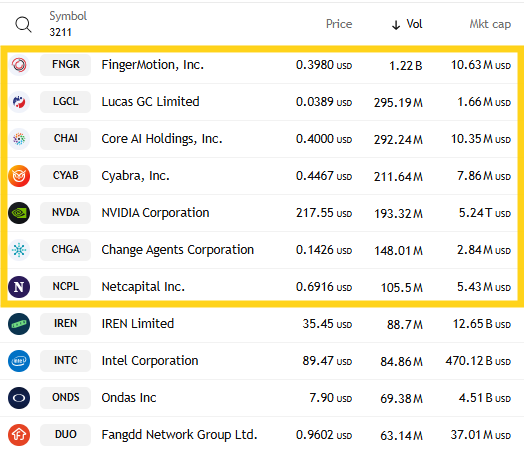524x452 pixels.
Task: Open the Lucas GC Limited name link
Action: pyautogui.click(x=150, y=102)
